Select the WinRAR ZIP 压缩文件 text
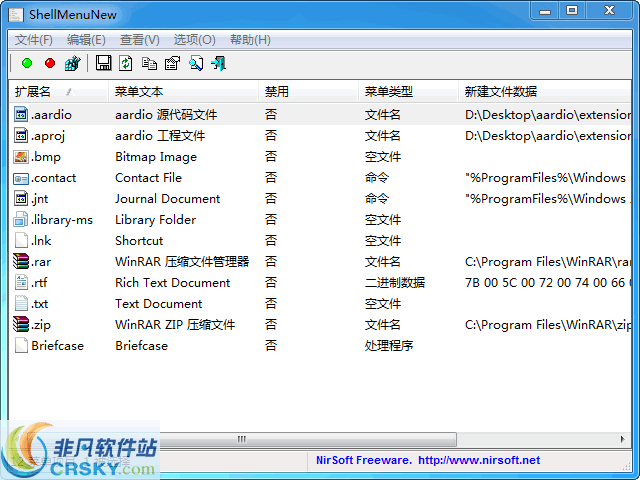Screen dimensions: 640x480 tap(175, 325)
